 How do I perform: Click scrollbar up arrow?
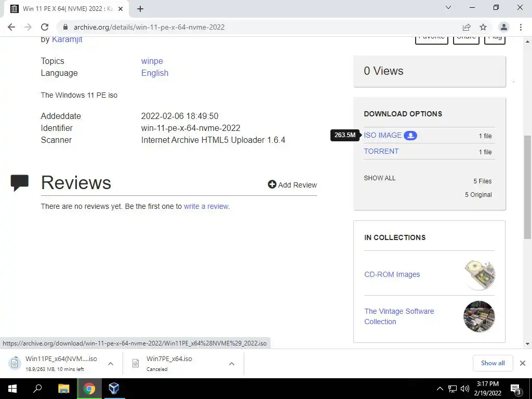click(x=527, y=42)
